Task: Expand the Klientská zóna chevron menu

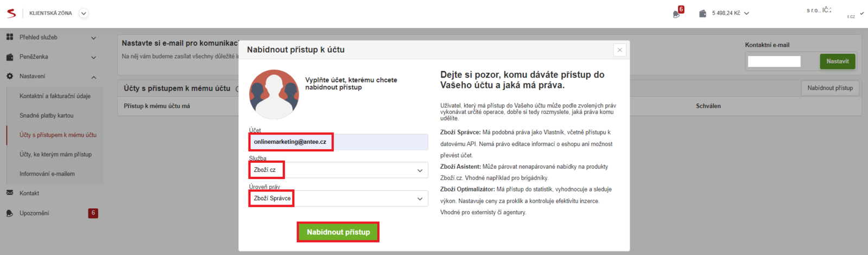Action: click(x=84, y=14)
